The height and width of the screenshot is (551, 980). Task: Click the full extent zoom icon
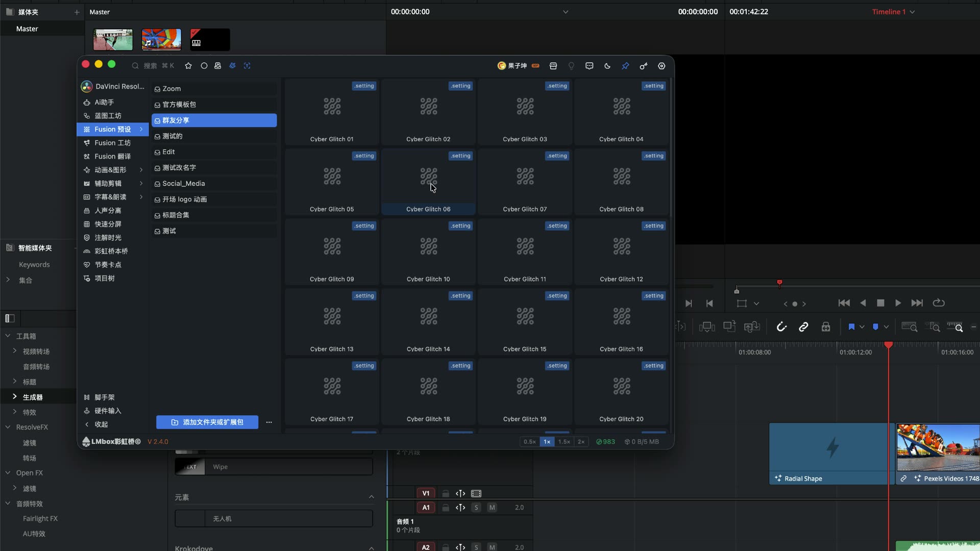909,327
